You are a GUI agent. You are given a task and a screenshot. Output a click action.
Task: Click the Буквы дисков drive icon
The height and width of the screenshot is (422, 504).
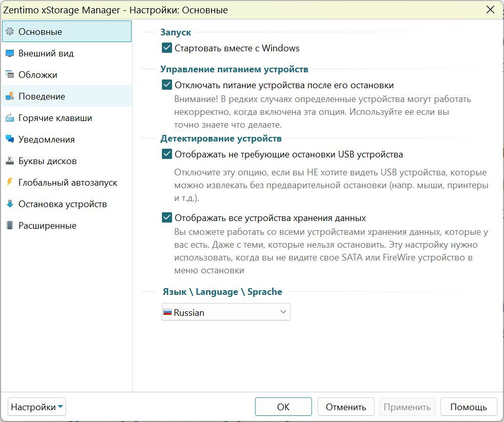tap(10, 160)
